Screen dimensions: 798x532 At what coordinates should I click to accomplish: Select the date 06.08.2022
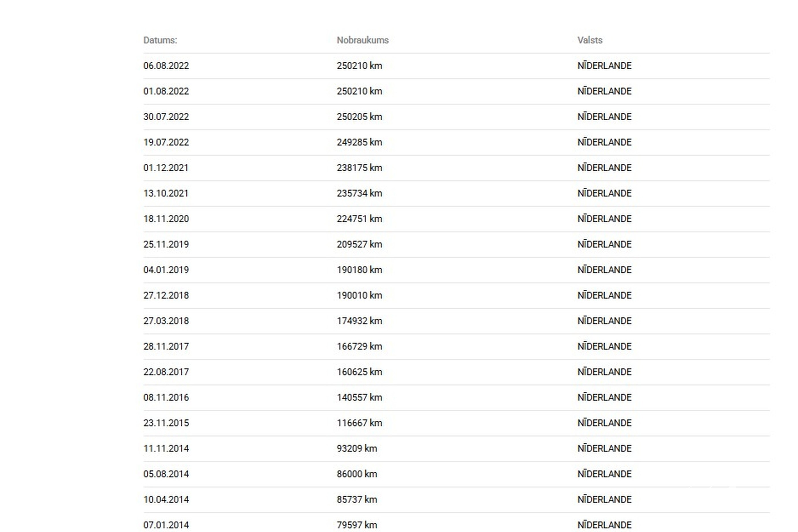point(166,66)
